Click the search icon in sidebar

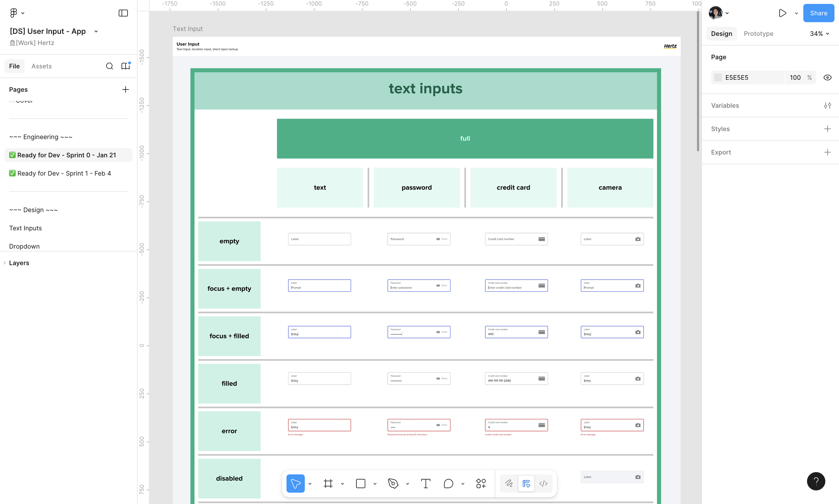click(x=109, y=66)
